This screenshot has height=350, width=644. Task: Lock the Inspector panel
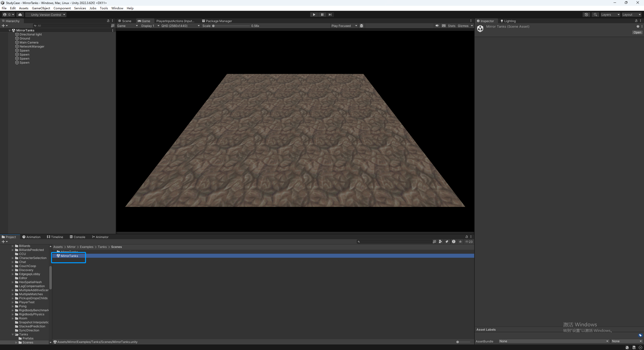(x=636, y=21)
